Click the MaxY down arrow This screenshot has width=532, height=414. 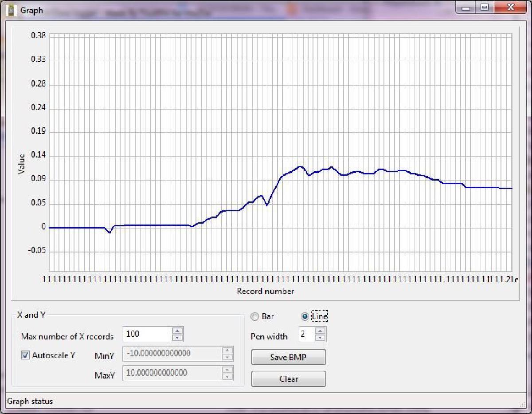227,376
